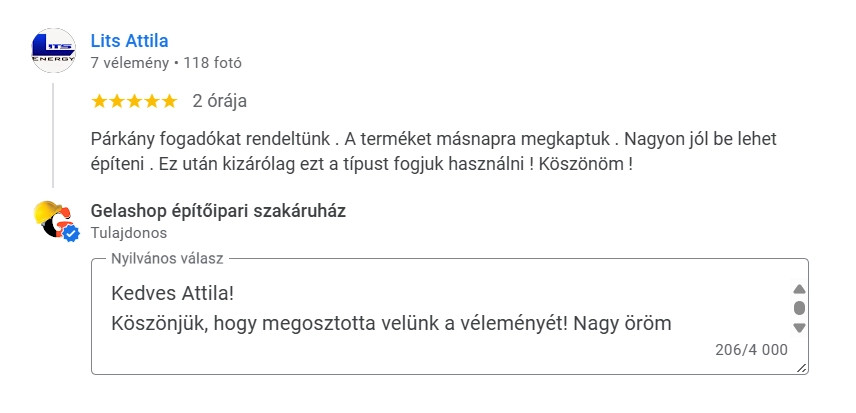This screenshot has width=856, height=413.
Task: Click the '2 órája' timestamp
Action: point(220,101)
